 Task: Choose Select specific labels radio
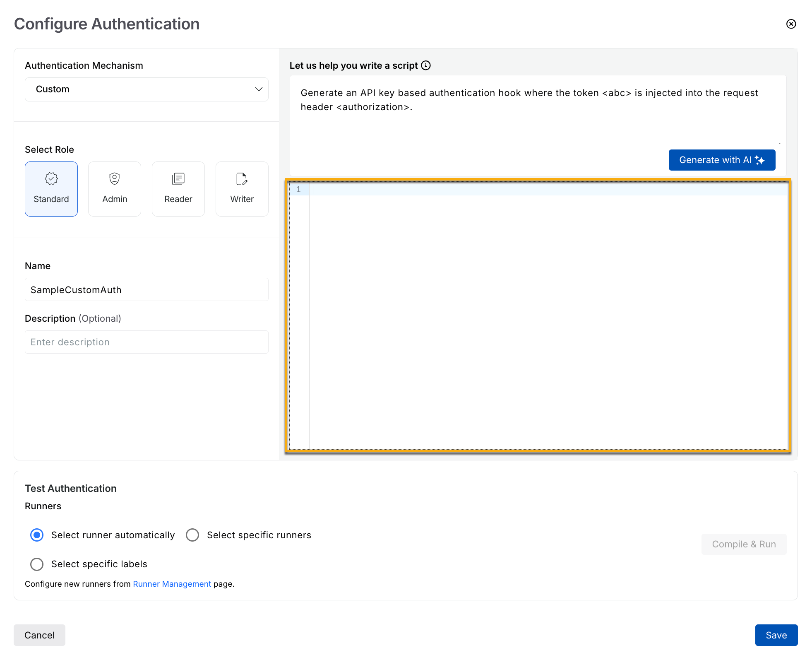pyautogui.click(x=37, y=564)
